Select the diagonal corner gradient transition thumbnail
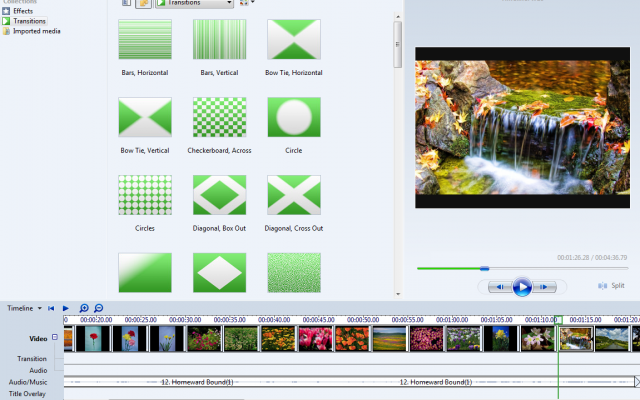Viewport: 640px width, 400px height. tap(145, 273)
